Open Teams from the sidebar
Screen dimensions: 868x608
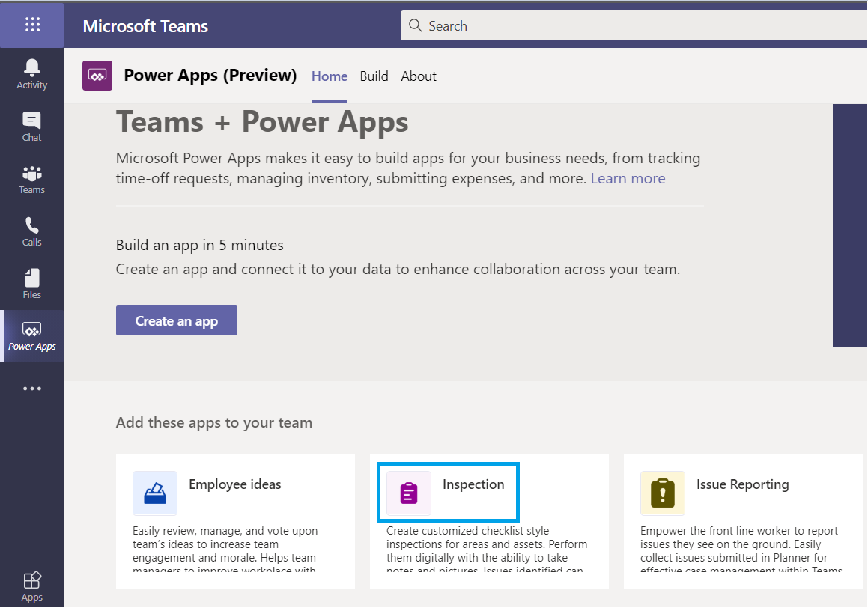[31, 179]
